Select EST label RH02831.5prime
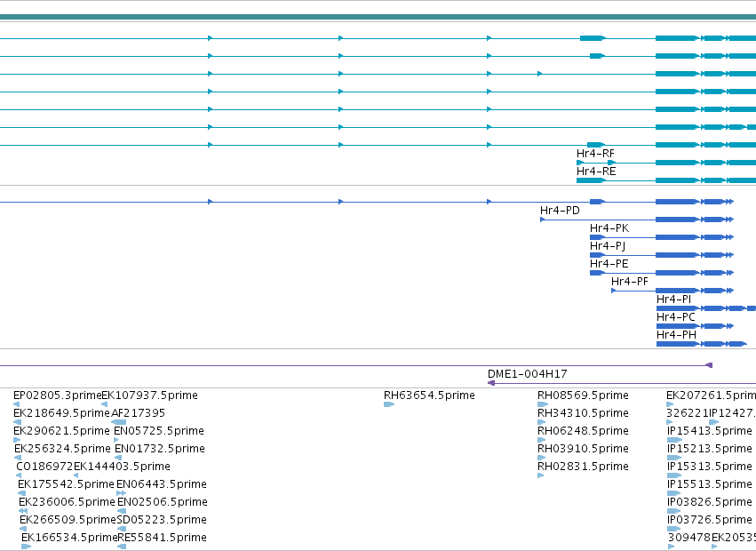The image size is (756, 551). (583, 467)
